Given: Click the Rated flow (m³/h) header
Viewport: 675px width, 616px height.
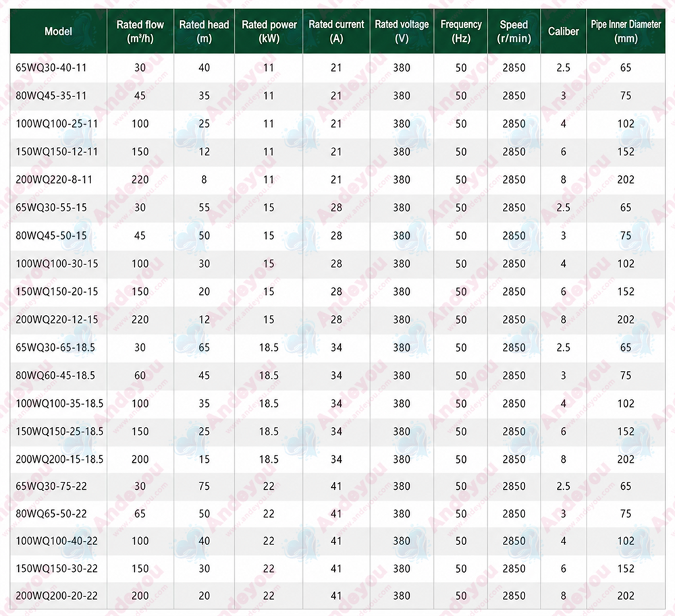Looking at the screenshot, I should pyautogui.click(x=140, y=32).
